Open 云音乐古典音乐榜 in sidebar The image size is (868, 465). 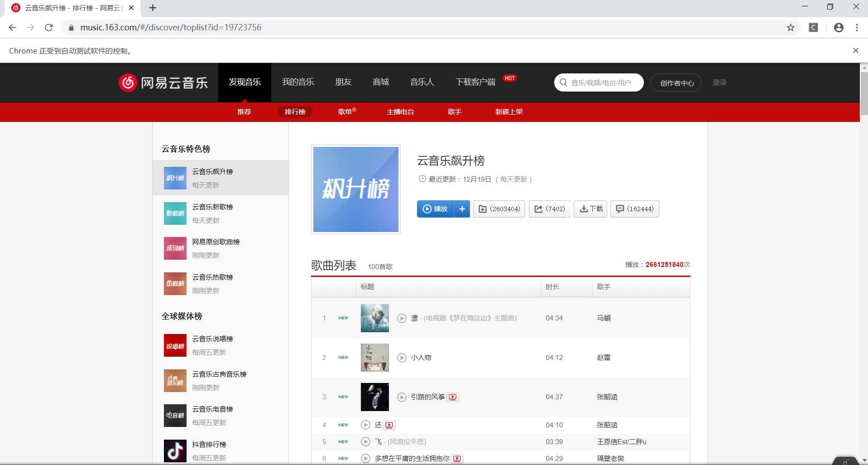tap(221, 381)
